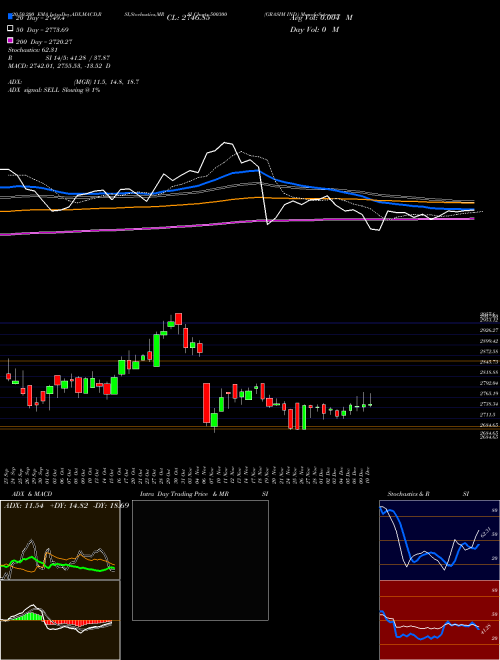Click the 'CL: 2746.55' closing price label

(x=188, y=18)
